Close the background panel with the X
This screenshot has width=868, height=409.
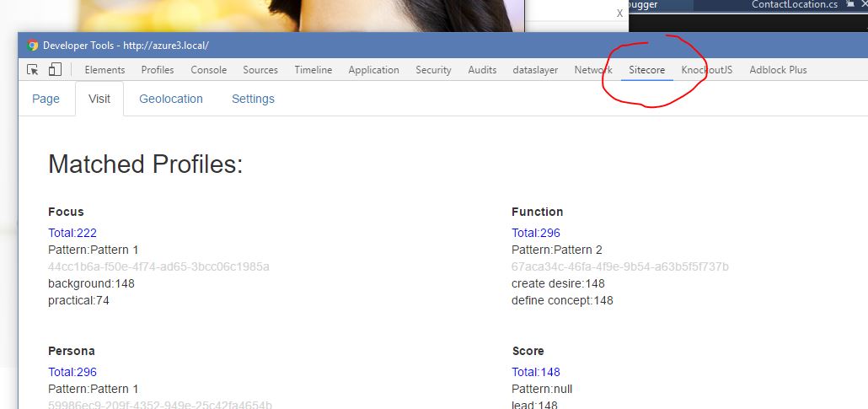tap(619, 13)
